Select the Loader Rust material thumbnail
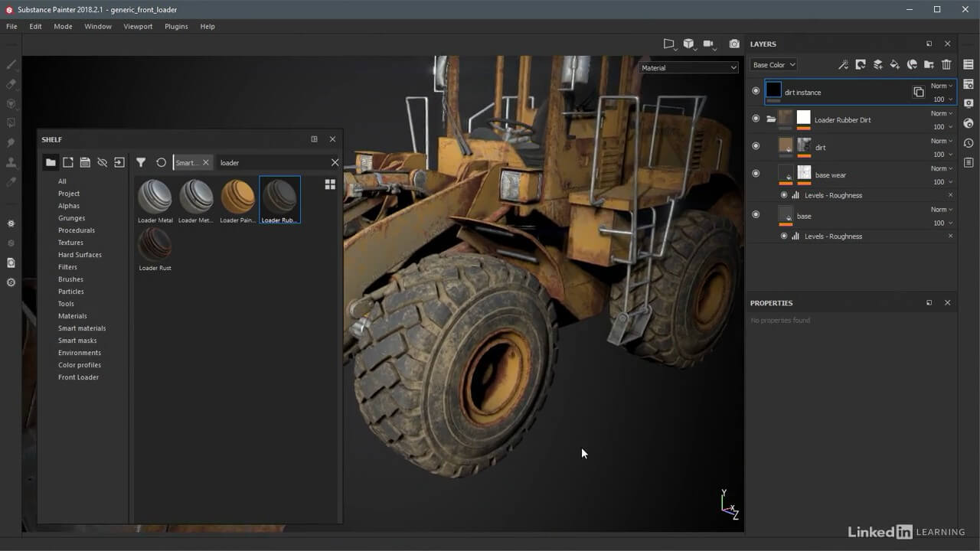 (x=155, y=246)
